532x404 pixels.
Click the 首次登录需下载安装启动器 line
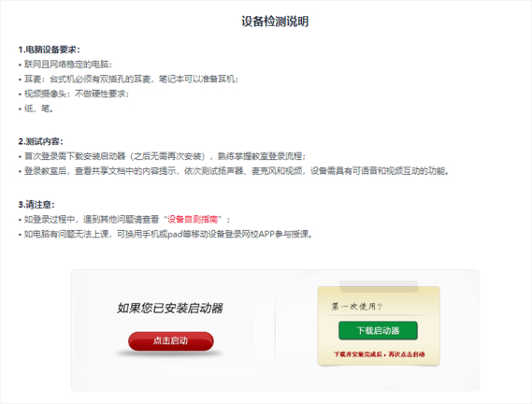coord(162,156)
